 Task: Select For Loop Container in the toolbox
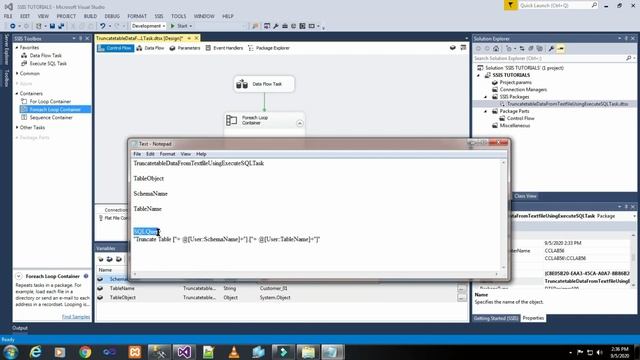pos(50,101)
